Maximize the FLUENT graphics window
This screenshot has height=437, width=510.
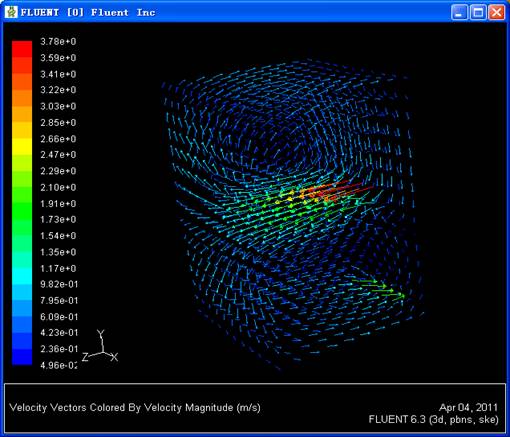[x=478, y=13]
